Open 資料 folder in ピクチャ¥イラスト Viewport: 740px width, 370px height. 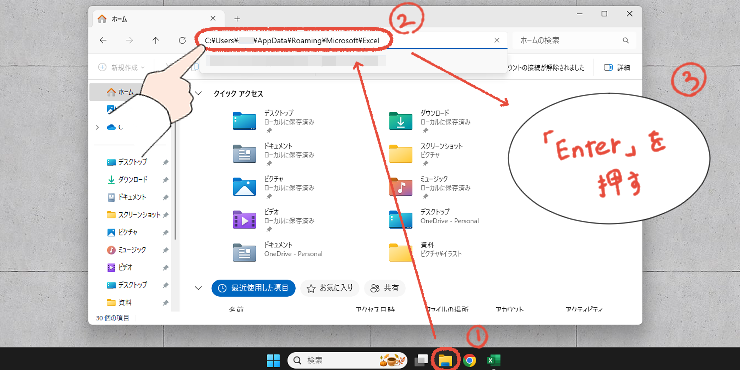[425, 252]
